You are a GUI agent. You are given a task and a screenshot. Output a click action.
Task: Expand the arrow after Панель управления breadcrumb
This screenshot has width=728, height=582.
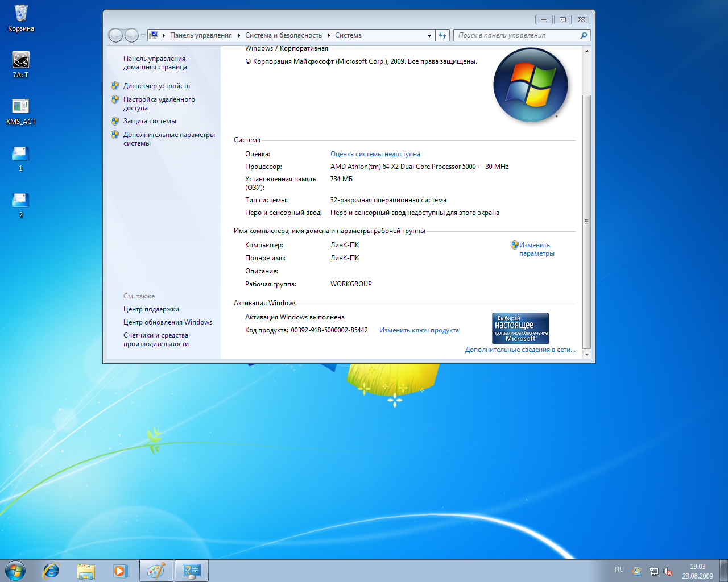(x=239, y=35)
